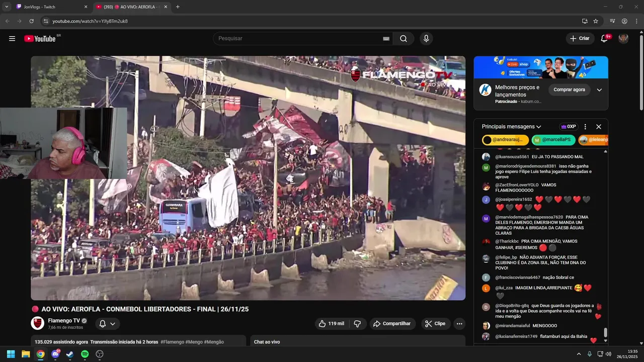
Task: Click the live video player
Action: [248, 178]
